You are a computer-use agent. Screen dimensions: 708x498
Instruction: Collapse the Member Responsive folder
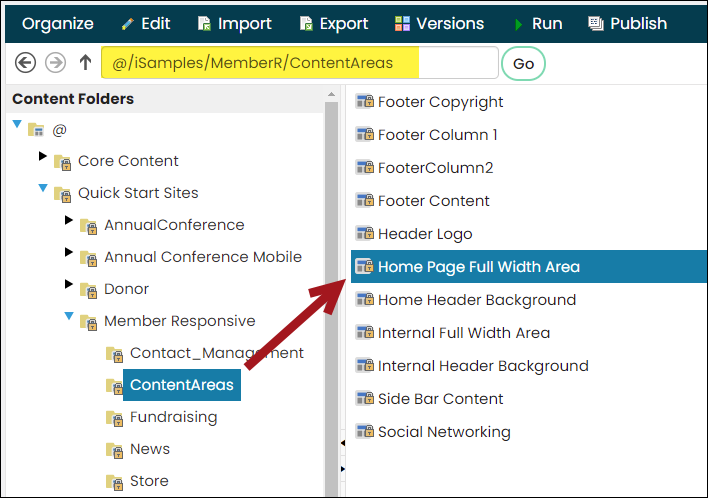[x=69, y=316]
